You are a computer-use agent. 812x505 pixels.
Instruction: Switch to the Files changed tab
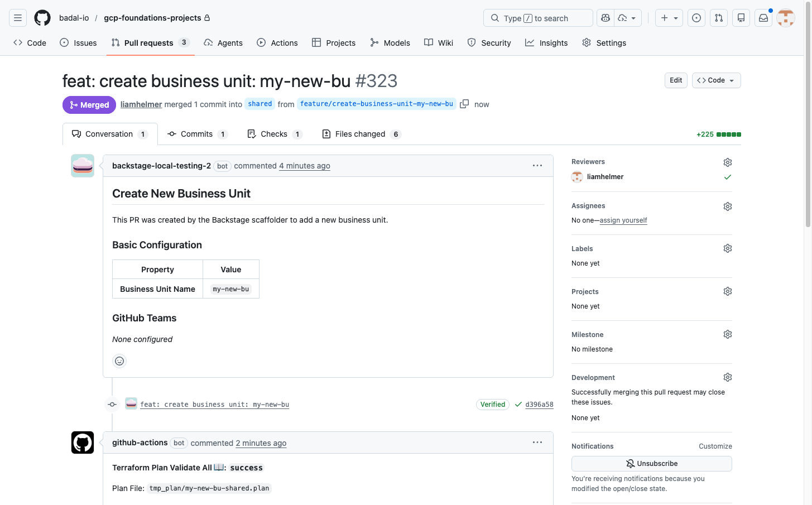(x=362, y=134)
